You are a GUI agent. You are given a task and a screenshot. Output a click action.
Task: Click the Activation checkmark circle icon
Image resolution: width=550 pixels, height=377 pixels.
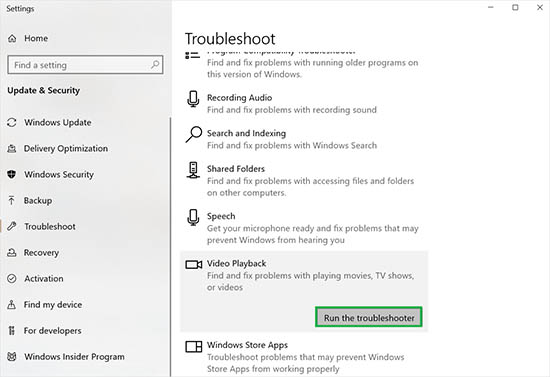point(12,278)
